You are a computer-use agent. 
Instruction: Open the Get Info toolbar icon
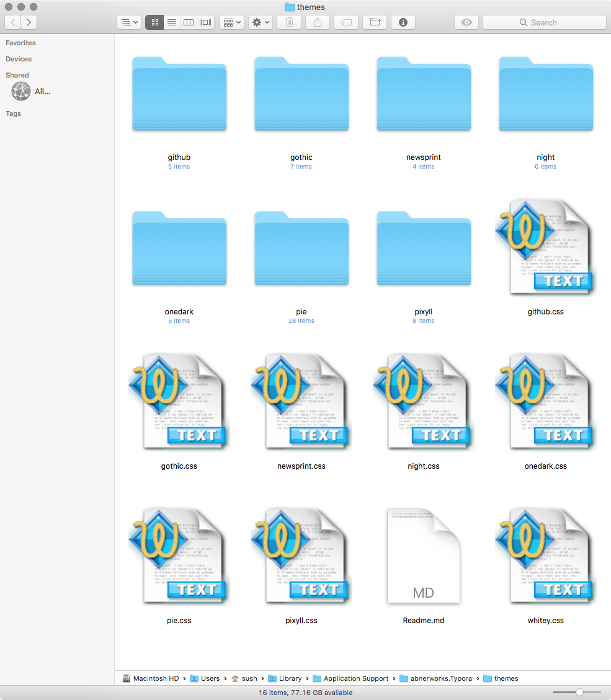(x=403, y=22)
